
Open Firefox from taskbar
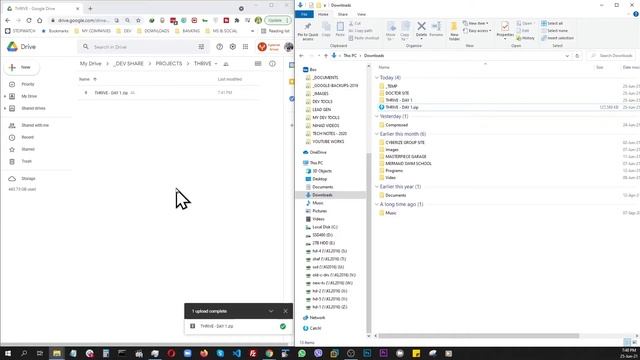[204, 353]
